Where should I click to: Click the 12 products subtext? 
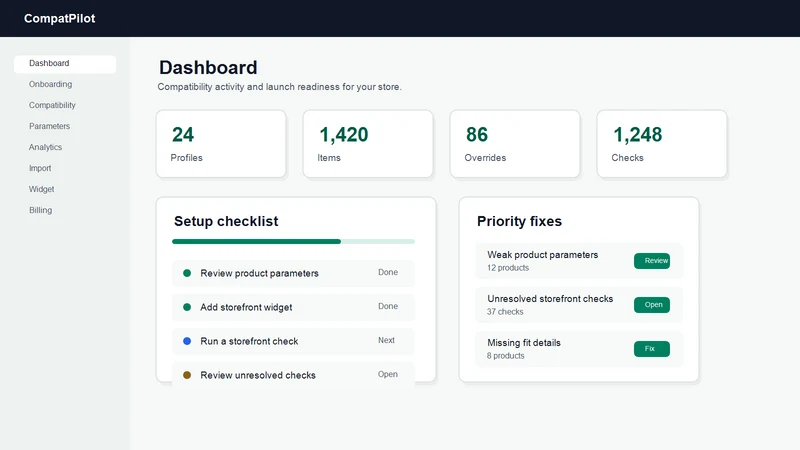pos(508,268)
